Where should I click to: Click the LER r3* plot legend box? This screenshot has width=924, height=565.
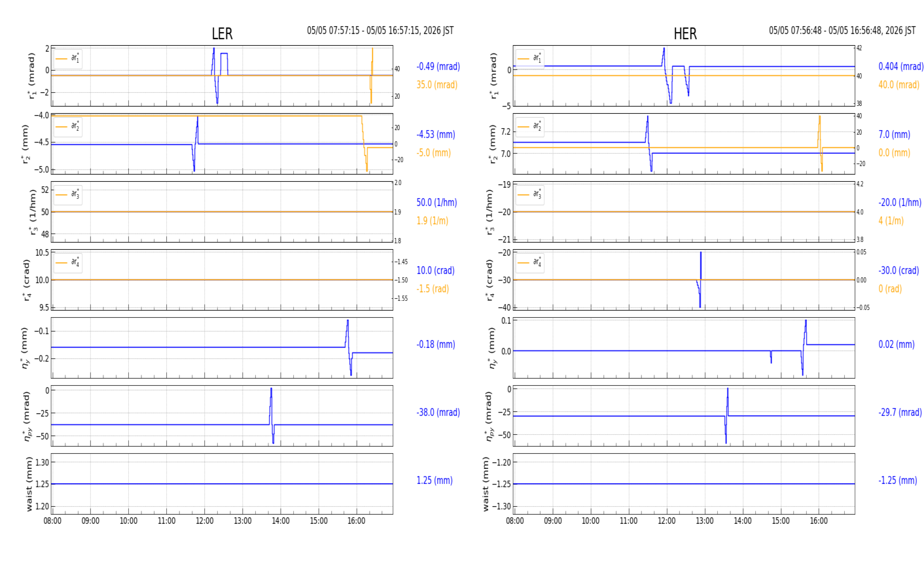pos(67,194)
